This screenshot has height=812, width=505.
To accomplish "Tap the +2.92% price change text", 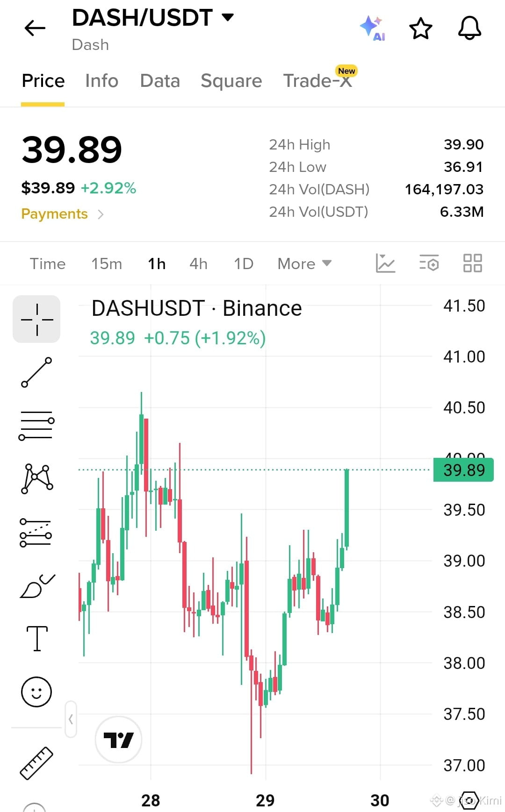I will 108,188.
